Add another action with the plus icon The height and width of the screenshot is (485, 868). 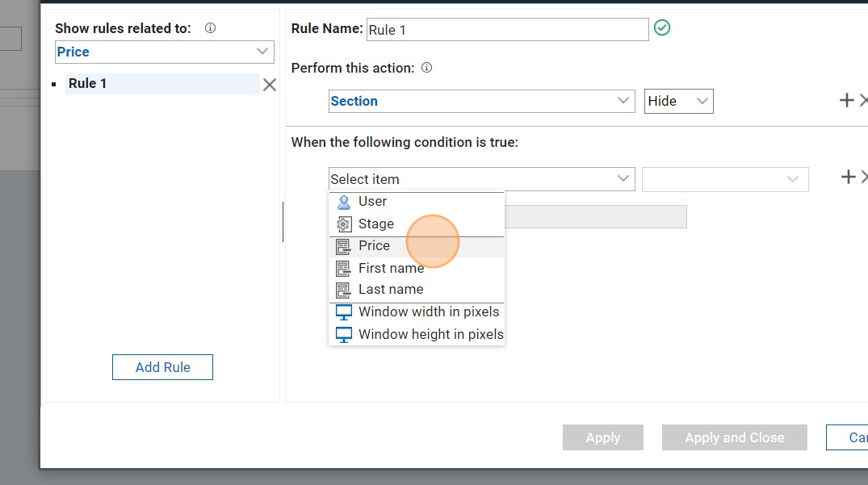tap(846, 100)
